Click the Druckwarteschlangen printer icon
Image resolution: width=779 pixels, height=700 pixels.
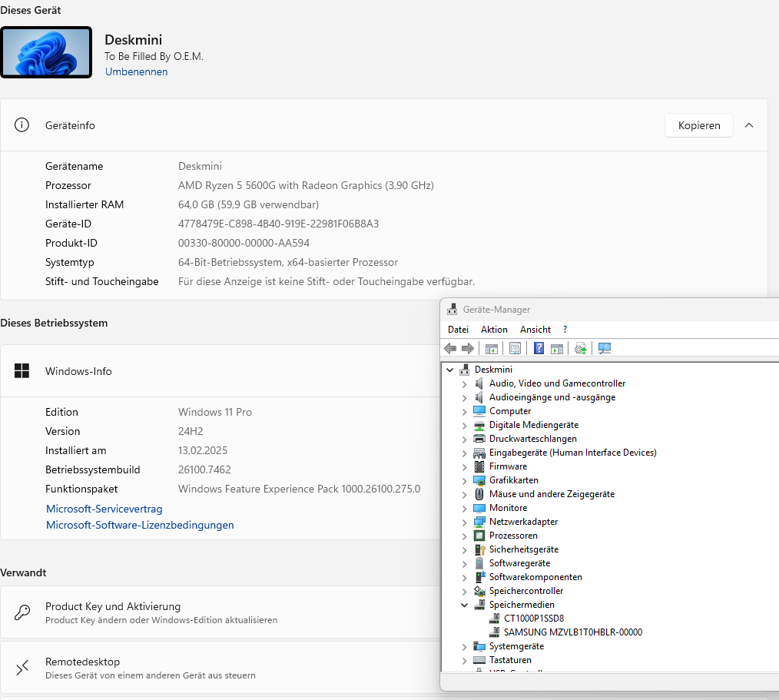pos(479,439)
